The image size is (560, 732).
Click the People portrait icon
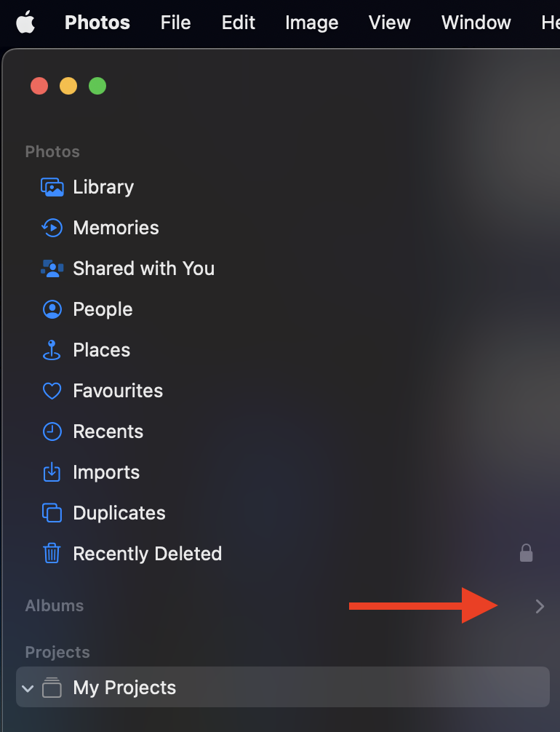click(x=52, y=309)
